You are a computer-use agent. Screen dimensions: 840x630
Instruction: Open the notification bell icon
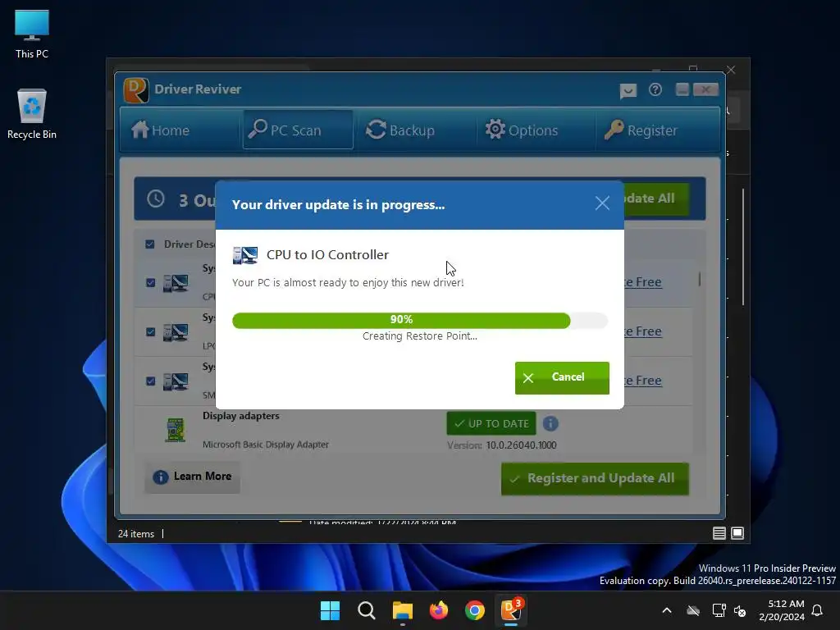tap(817, 610)
